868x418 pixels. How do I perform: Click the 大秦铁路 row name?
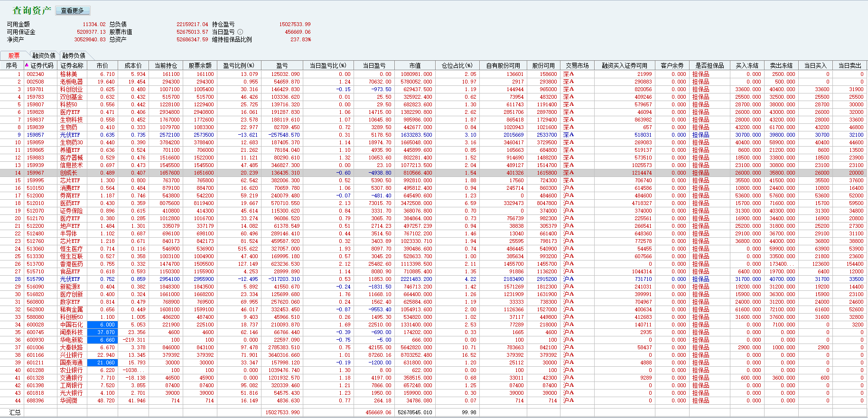point(71,347)
